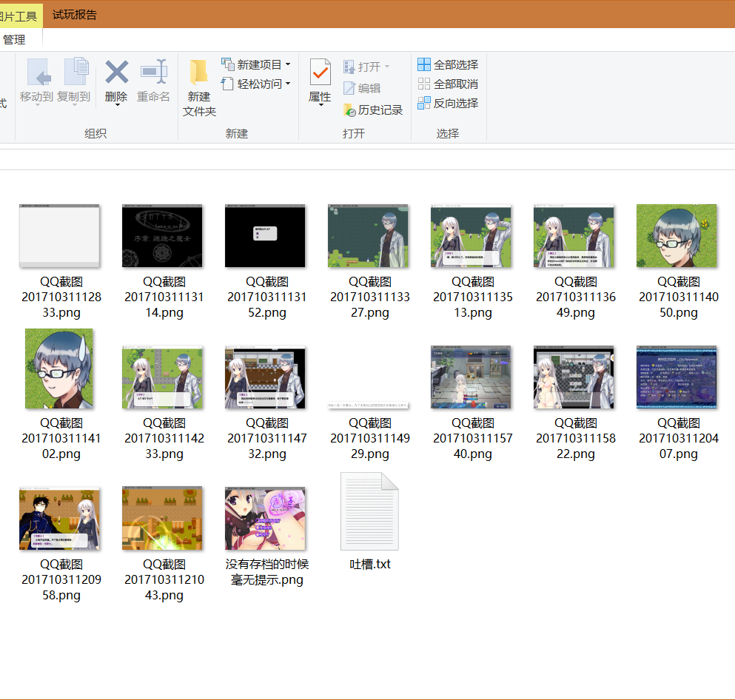Select thumbnail QQ截图20171031114050.png
This screenshot has width=735, height=700.
(677, 235)
